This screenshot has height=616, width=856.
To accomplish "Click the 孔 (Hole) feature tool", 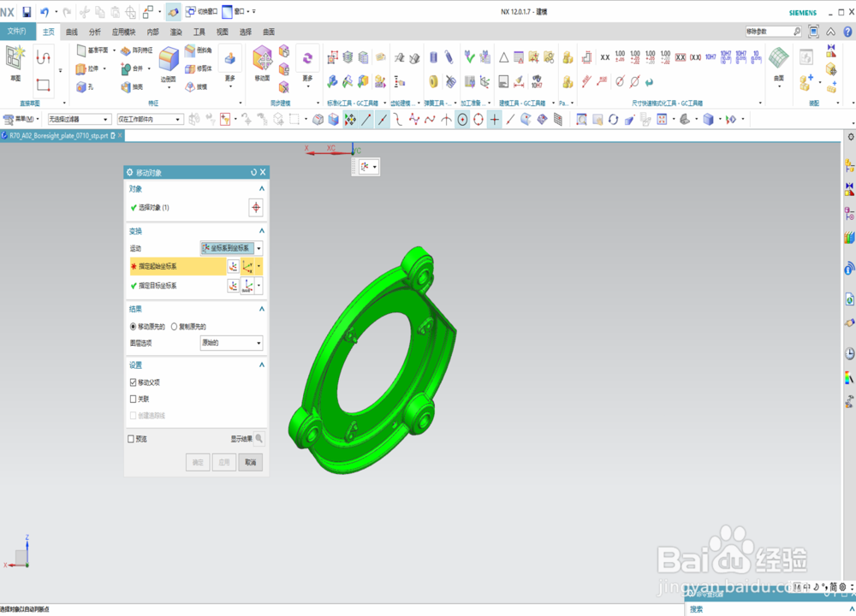I will coord(85,86).
